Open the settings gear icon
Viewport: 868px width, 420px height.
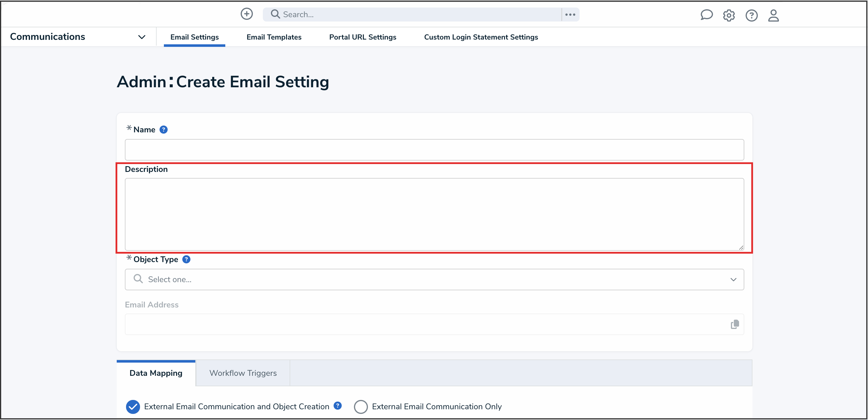click(x=729, y=15)
